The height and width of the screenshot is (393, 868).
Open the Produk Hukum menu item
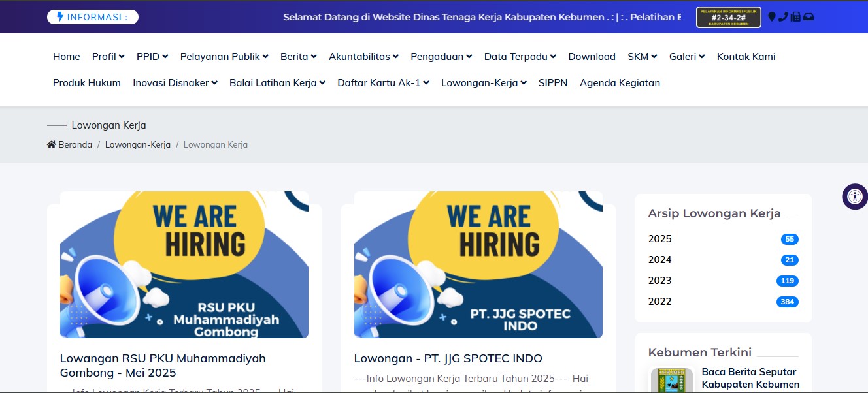(x=87, y=83)
